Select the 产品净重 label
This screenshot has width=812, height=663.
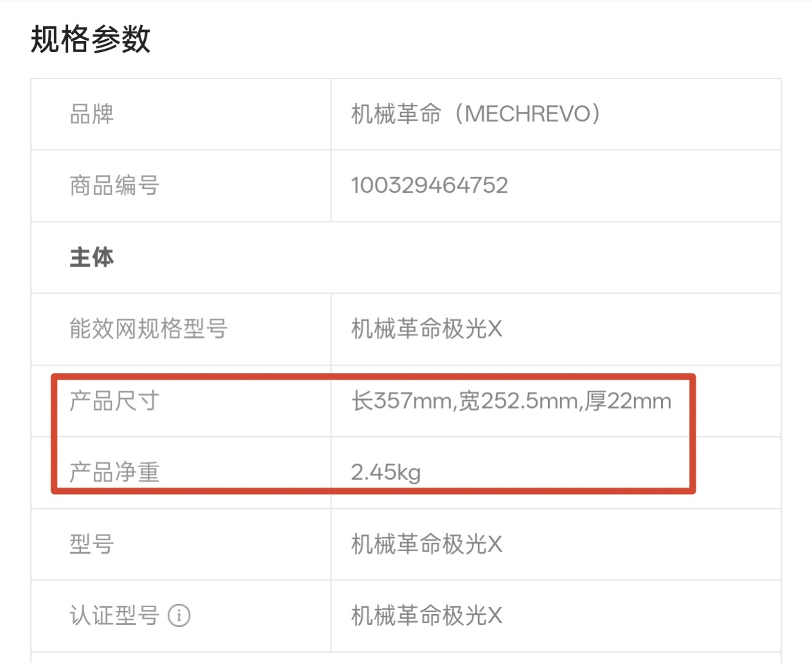pyautogui.click(x=114, y=472)
